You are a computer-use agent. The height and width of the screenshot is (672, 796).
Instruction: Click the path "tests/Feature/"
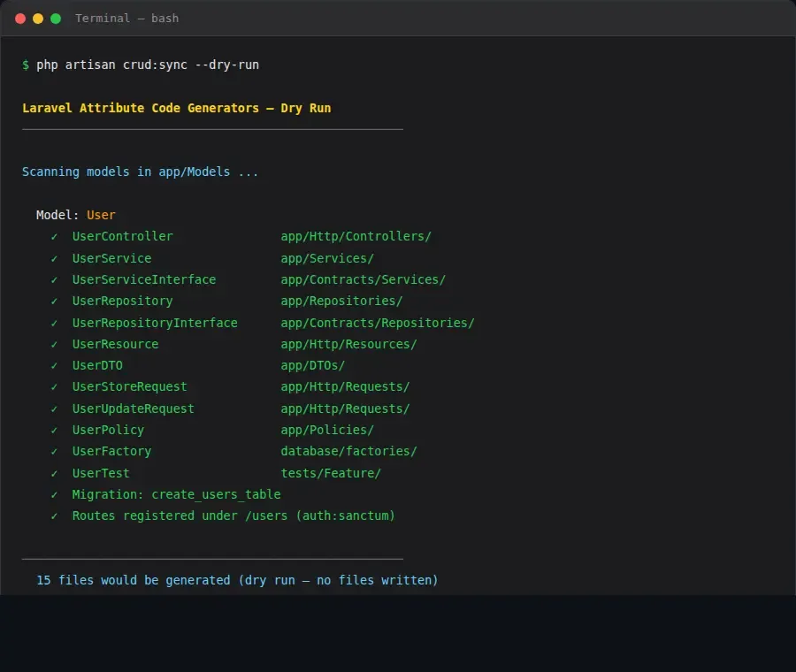click(x=331, y=473)
